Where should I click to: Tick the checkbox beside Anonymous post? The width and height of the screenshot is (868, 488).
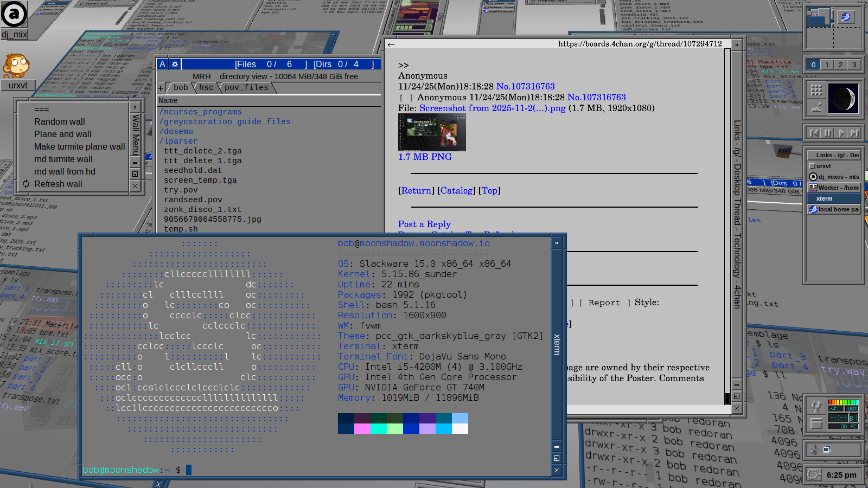(x=406, y=98)
